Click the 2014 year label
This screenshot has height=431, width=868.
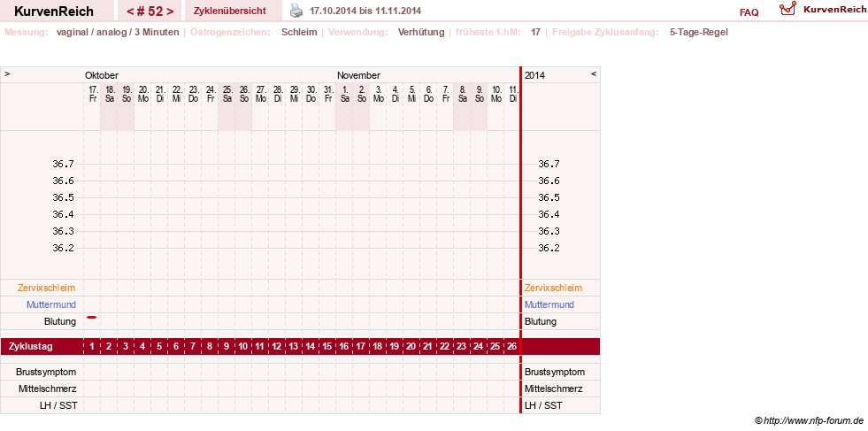click(x=534, y=75)
